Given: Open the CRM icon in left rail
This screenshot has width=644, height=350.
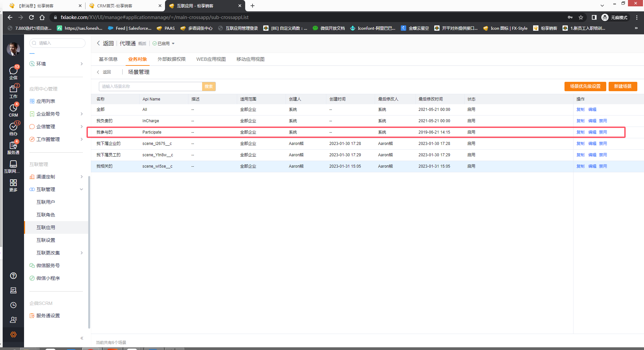Looking at the screenshot, I should tap(13, 110).
